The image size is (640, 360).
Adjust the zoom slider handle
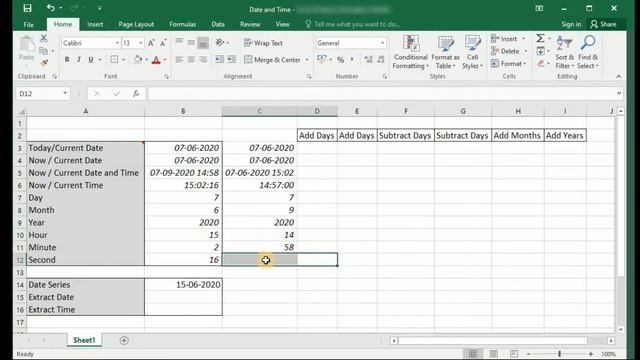[560, 354]
